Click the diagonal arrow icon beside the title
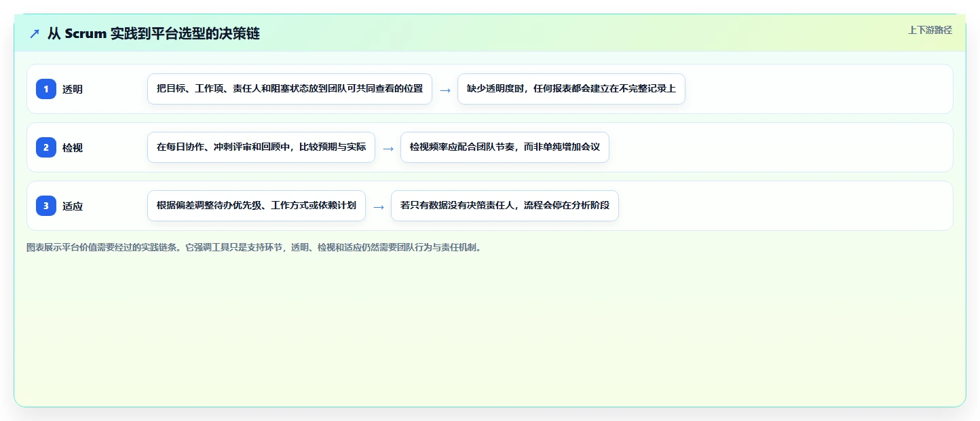This screenshot has width=980, height=421. [x=35, y=33]
